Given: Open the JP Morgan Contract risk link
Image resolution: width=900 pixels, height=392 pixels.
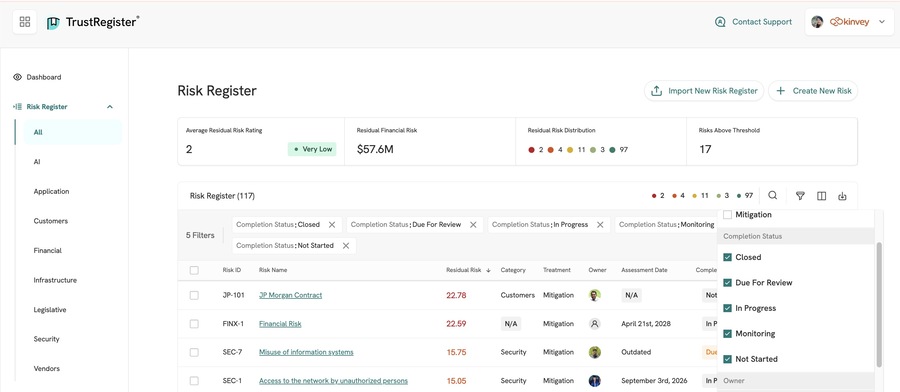Looking at the screenshot, I should pyautogui.click(x=290, y=295).
